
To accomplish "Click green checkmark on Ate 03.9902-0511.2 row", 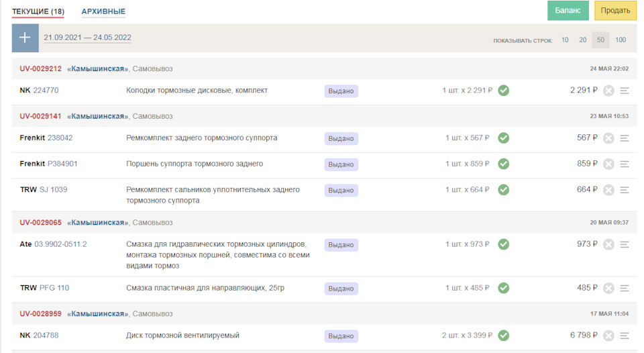I will click(504, 244).
